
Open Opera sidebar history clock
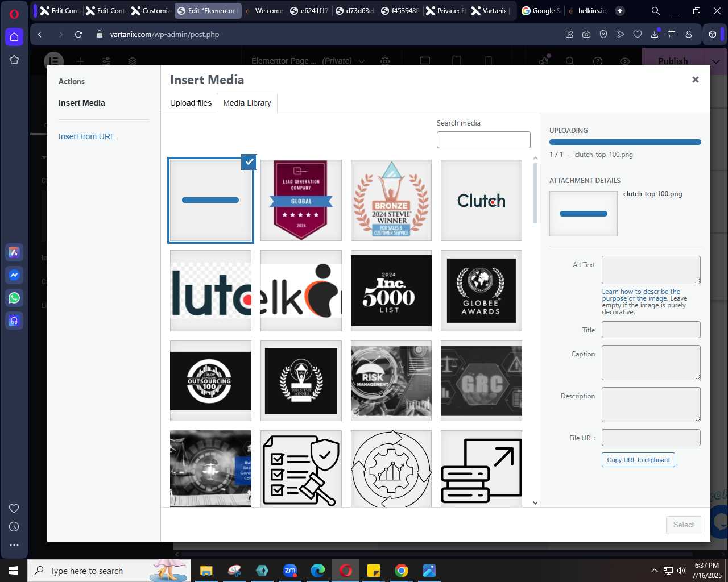click(14, 526)
